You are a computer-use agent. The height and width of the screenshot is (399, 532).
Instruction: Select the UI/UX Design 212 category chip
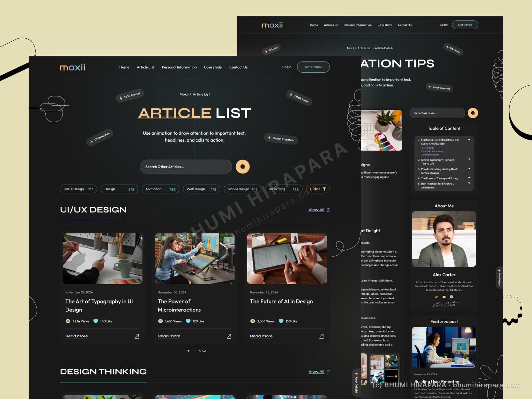(78, 189)
